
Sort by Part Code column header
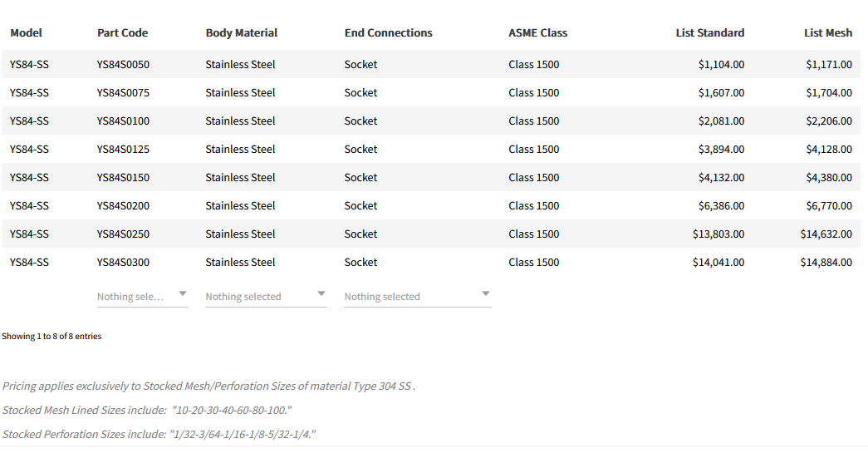123,33
